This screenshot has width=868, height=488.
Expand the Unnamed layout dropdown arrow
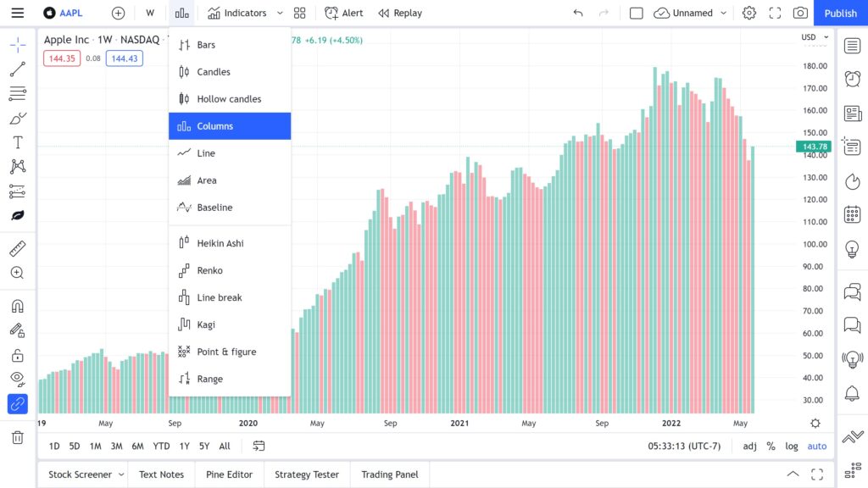click(x=723, y=13)
